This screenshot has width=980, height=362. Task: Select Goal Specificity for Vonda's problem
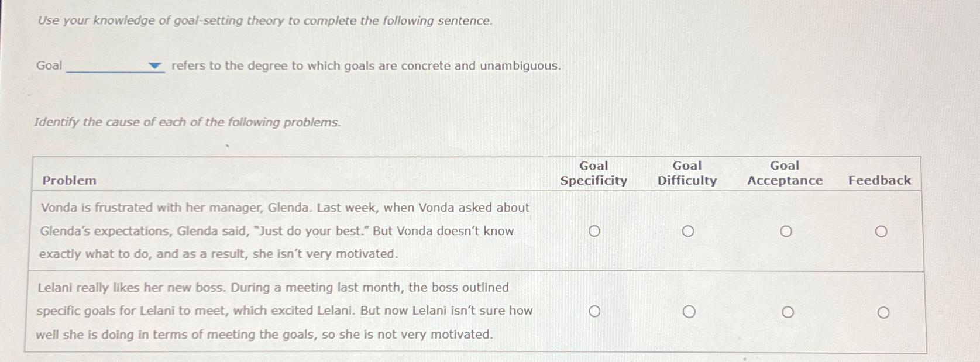pos(594,232)
